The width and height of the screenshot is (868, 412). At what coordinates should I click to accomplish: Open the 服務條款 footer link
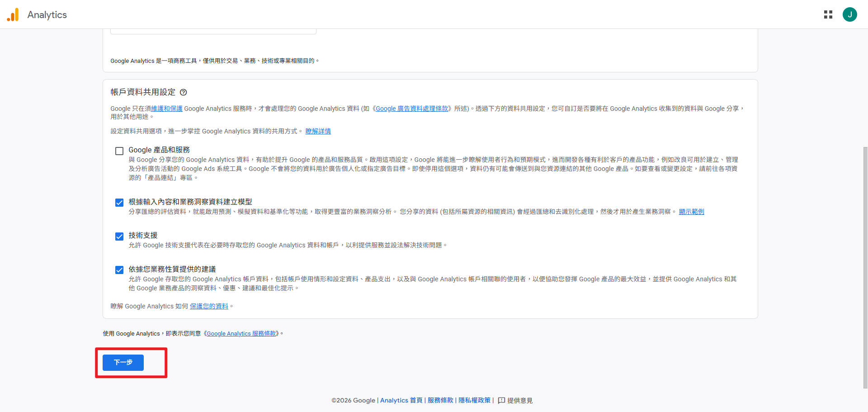tap(440, 400)
